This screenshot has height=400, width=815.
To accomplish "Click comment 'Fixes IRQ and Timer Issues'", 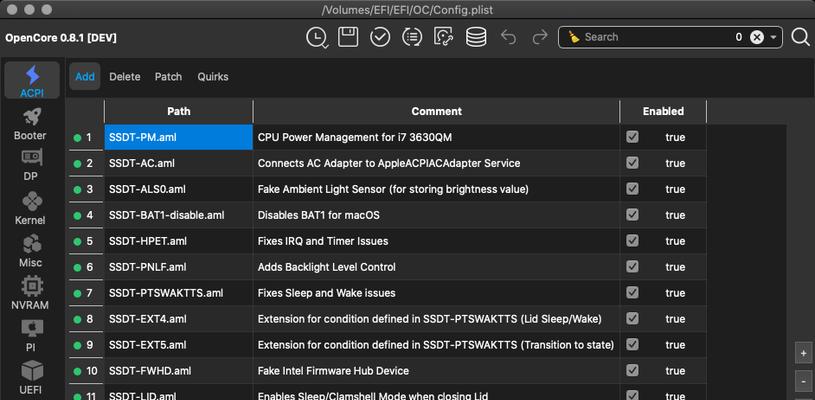I will [x=323, y=241].
